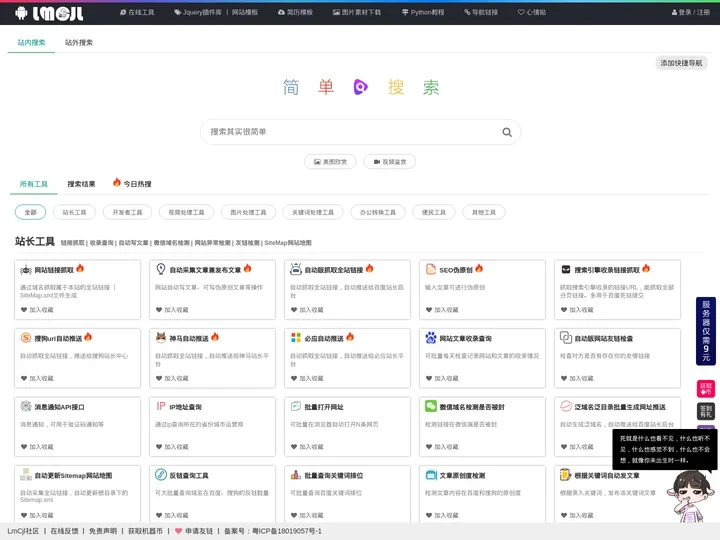720x540 pixels.
Task: Click 搜狗url自动推送 orange S icon
Action: (26, 338)
